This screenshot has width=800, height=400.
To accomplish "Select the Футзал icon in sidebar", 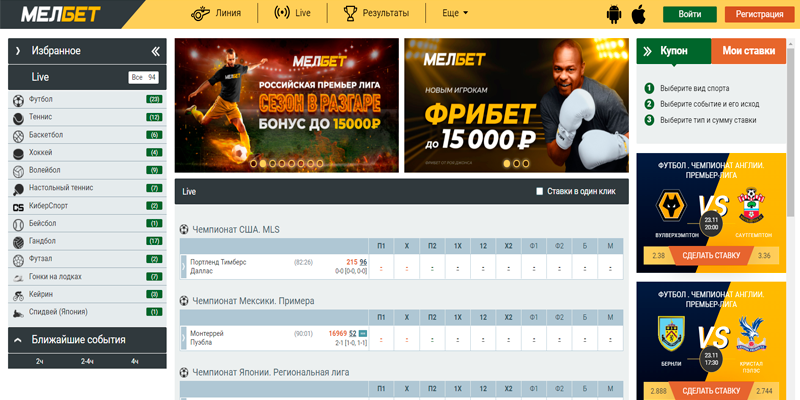I will click(x=18, y=260).
